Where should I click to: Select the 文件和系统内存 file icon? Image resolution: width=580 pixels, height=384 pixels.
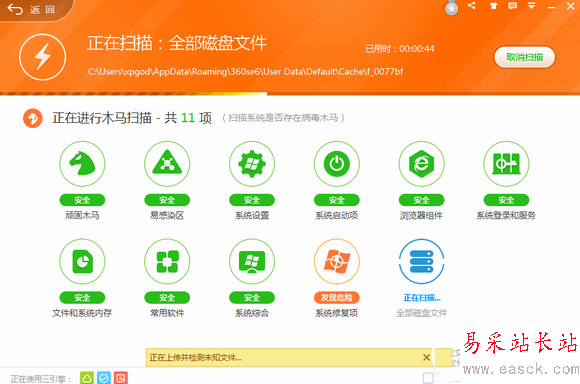click(x=82, y=262)
